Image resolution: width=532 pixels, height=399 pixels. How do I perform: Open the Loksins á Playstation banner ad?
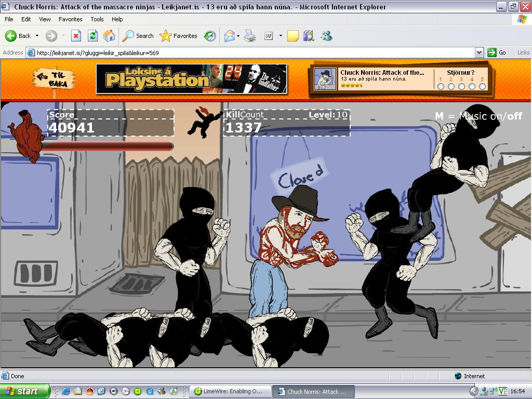coord(192,79)
